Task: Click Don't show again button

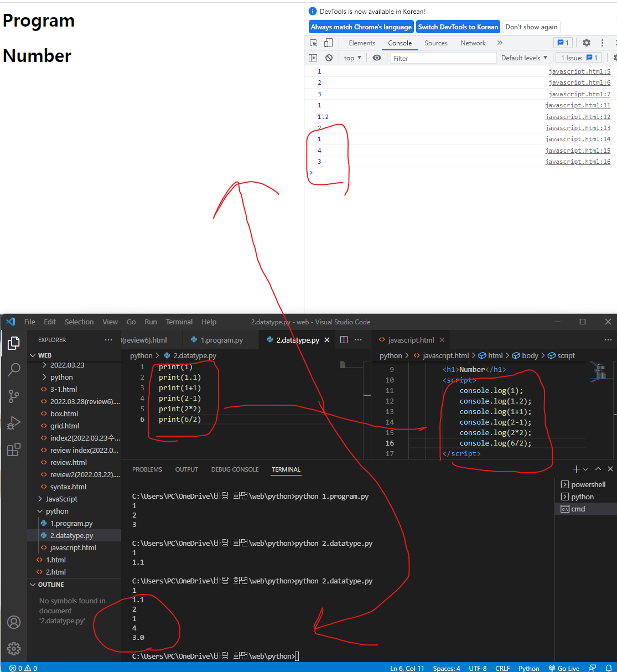Action: (531, 27)
